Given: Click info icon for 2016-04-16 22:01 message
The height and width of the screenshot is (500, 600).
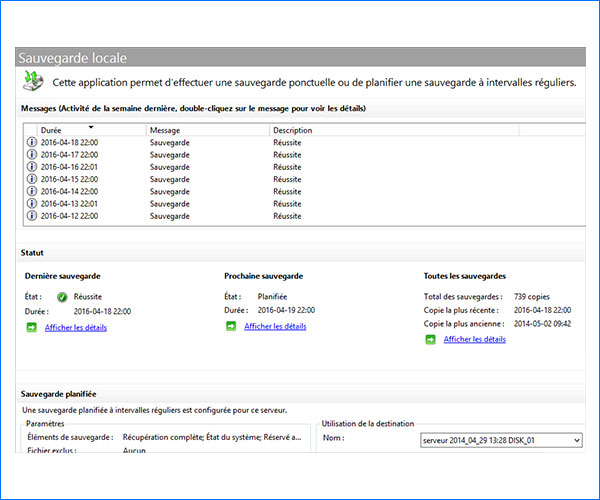Looking at the screenshot, I should coord(31,167).
